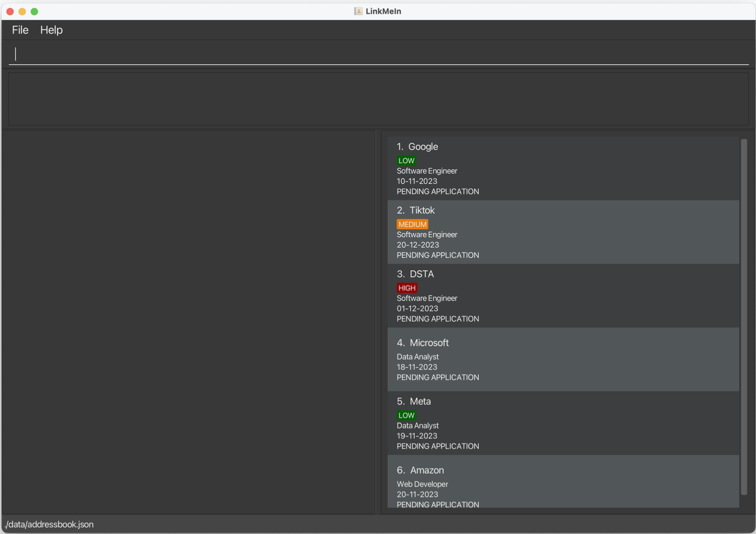Click the vertical scrollbar of the list
756x534 pixels.
tap(744, 316)
